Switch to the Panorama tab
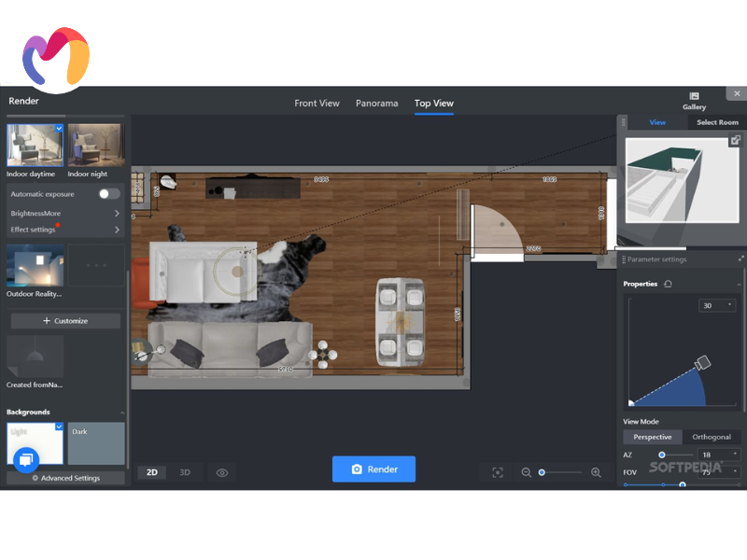 [x=376, y=104]
